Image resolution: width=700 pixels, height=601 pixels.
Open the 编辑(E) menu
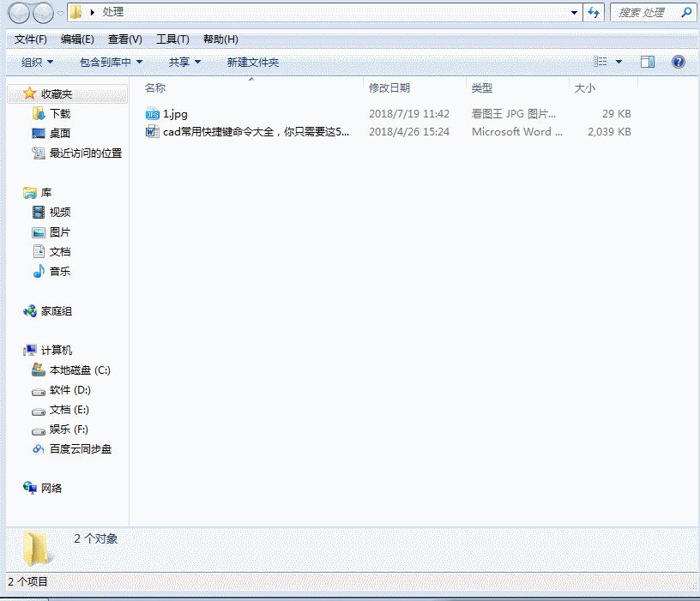[77, 39]
